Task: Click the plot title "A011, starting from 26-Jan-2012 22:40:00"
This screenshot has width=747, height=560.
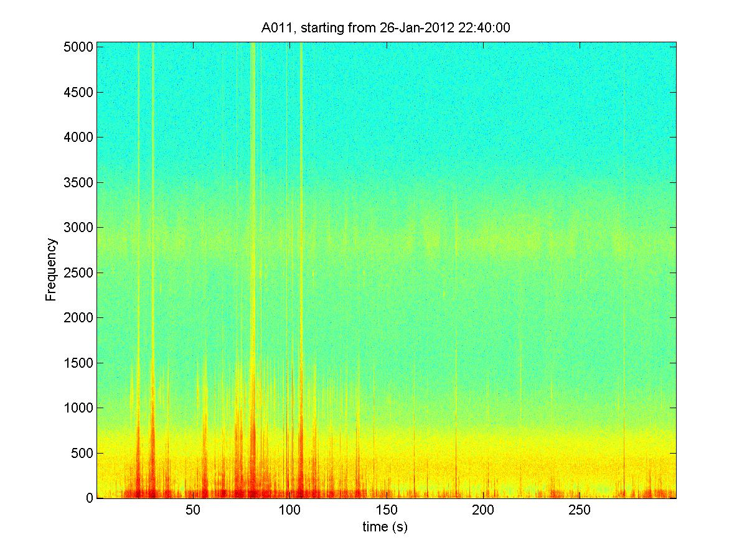Action: (x=386, y=27)
